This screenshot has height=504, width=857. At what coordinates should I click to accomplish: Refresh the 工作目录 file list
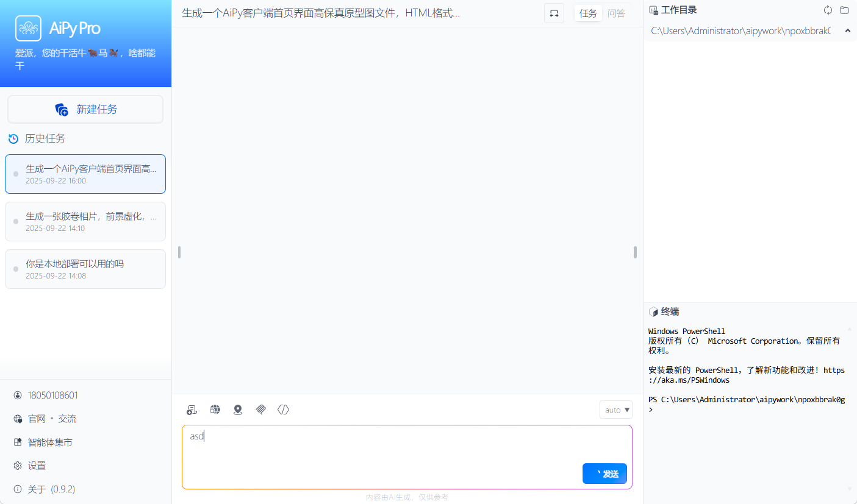(x=828, y=10)
